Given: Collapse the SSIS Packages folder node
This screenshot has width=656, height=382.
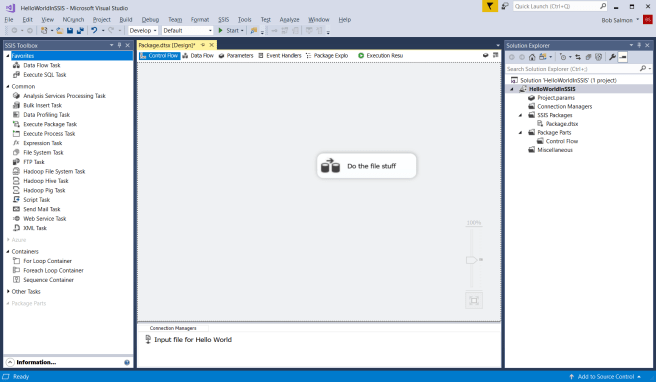Looking at the screenshot, I should [520, 115].
